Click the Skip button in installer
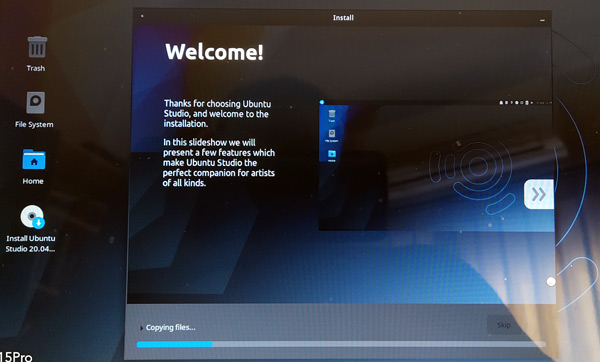This screenshot has height=362, width=600. coord(504,325)
